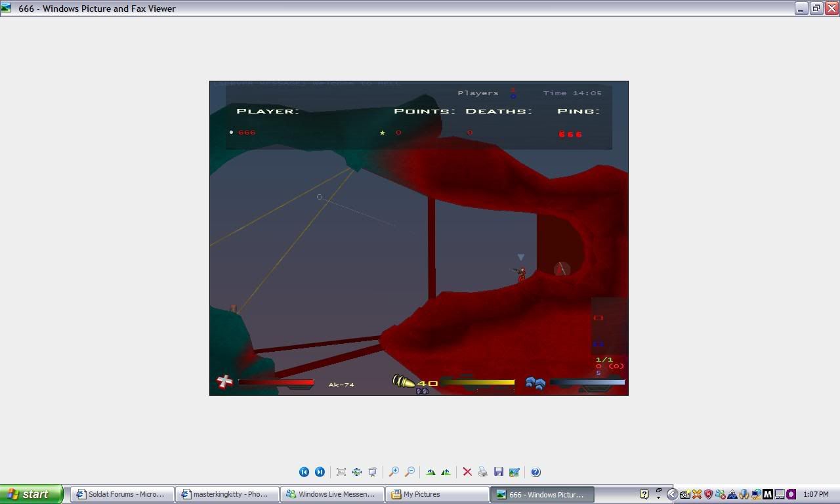840x504 pixels.
Task: Click the Picture and Fax Viewer title bar
Action: 420,9
